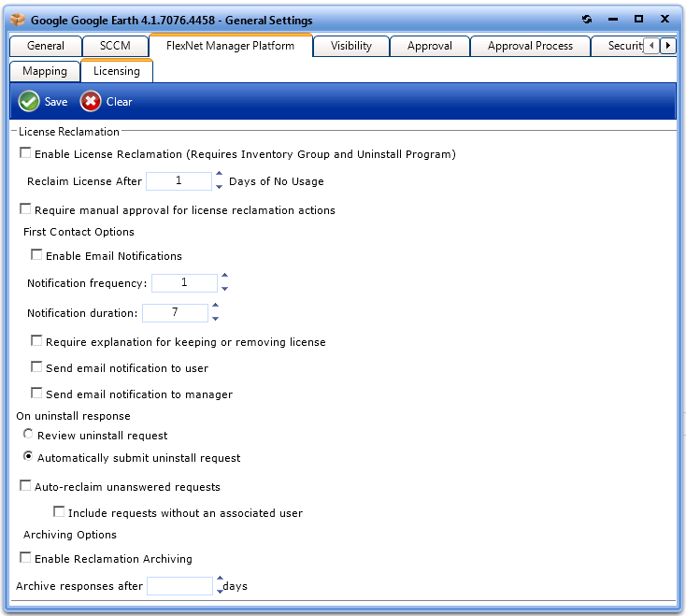Click the refresh icon in title bar
This screenshot has height=616, width=686.
pyautogui.click(x=587, y=20)
